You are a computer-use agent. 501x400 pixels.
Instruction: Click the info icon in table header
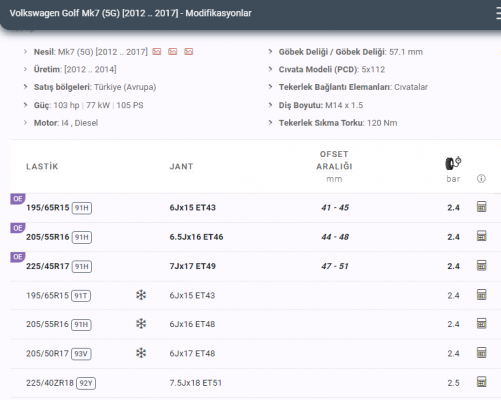click(481, 179)
